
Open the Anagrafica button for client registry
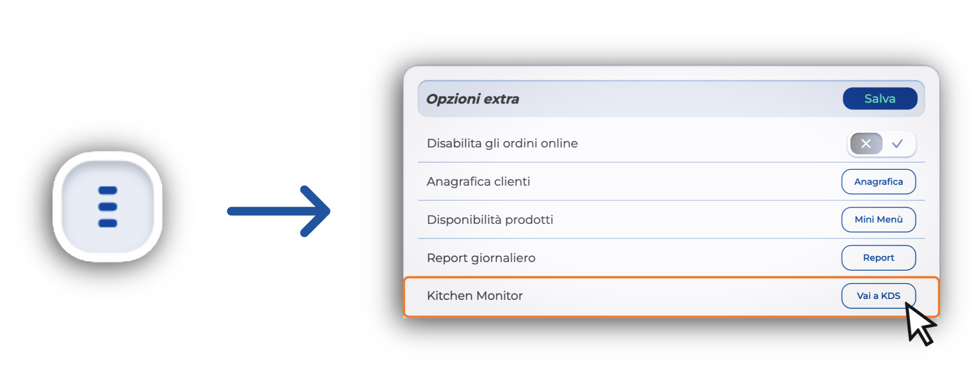(x=878, y=182)
